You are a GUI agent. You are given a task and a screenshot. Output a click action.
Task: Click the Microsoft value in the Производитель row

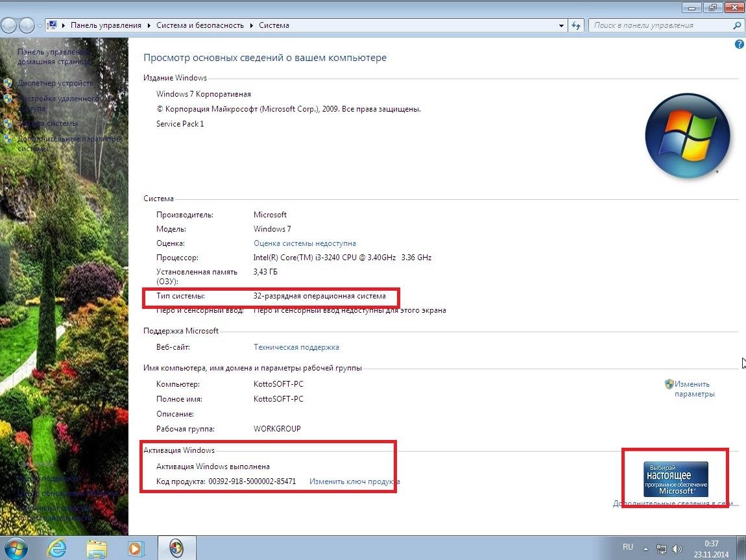coord(270,215)
